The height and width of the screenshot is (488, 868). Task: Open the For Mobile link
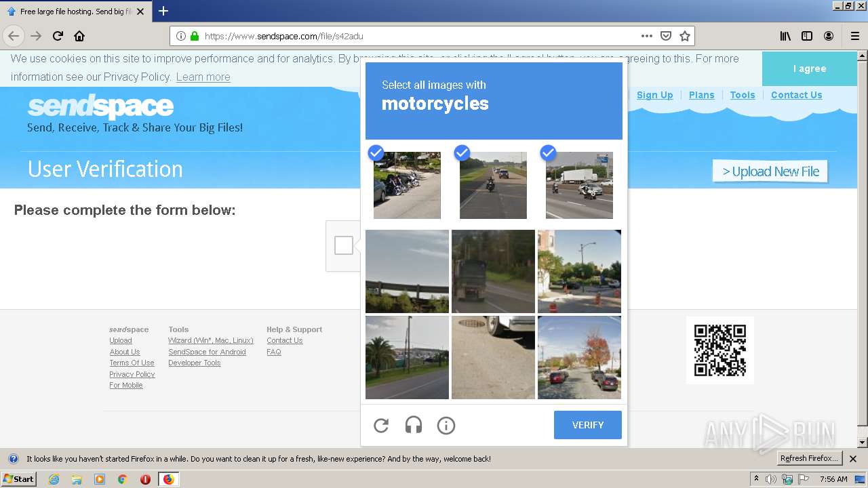(x=126, y=385)
